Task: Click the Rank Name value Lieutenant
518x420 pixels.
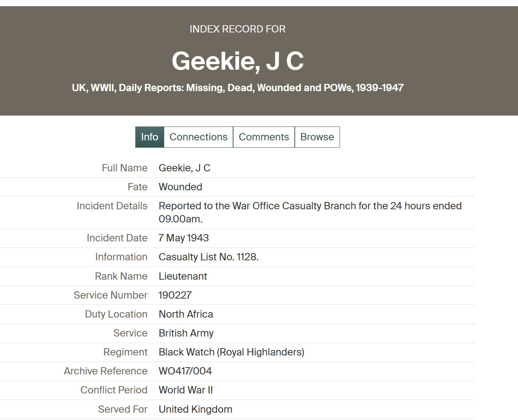Action: click(x=183, y=276)
